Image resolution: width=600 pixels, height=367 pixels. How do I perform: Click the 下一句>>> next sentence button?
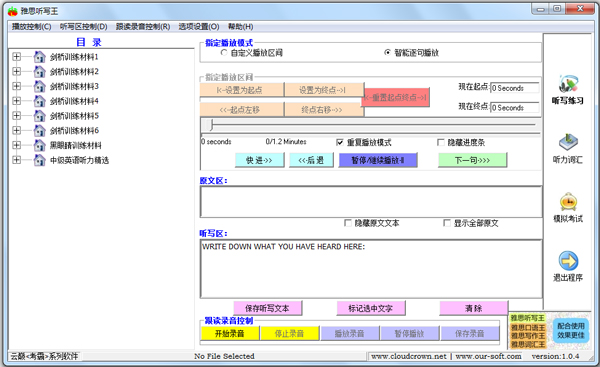click(472, 160)
